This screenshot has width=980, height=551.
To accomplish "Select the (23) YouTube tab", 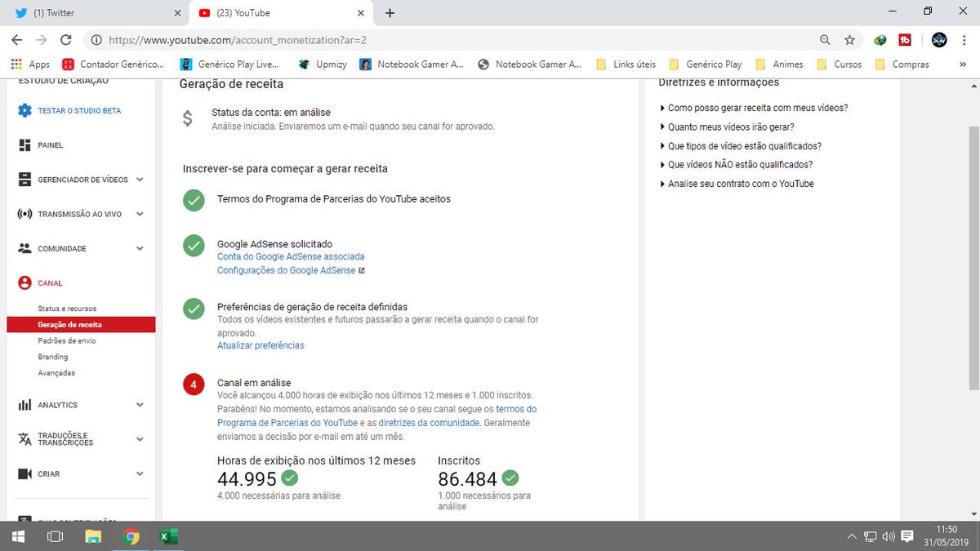I will coord(283,13).
